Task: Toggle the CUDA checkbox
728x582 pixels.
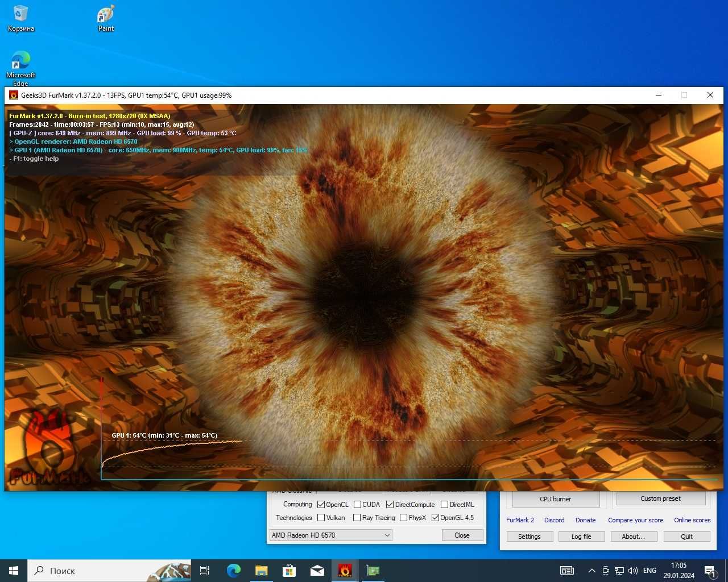Action: point(357,505)
